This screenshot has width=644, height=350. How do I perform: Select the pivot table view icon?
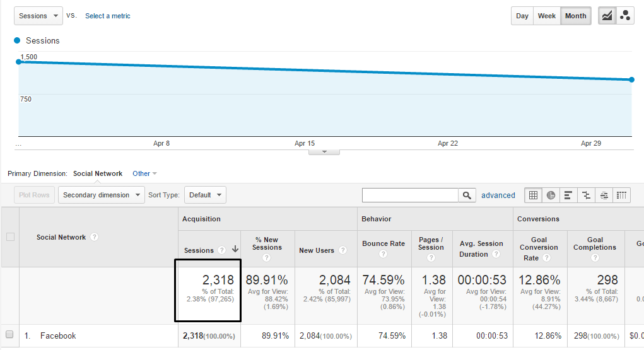(622, 195)
